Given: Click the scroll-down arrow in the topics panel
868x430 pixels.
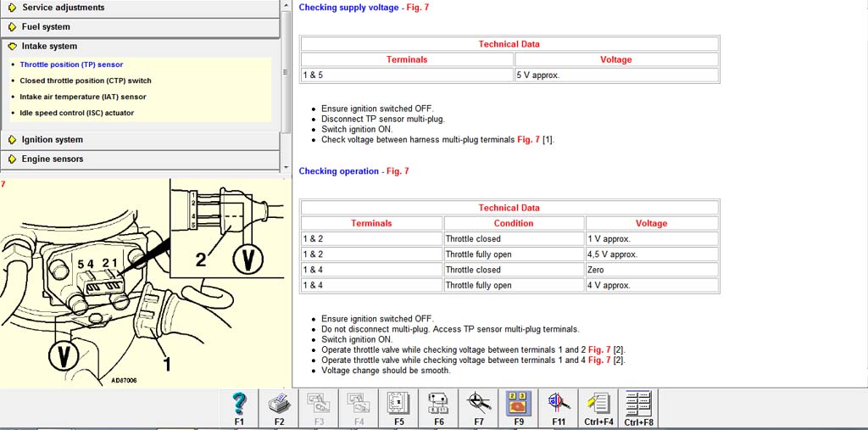Looking at the screenshot, I should tap(286, 167).
